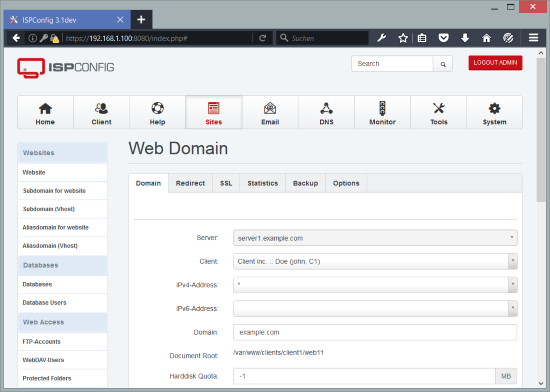Click the Harddisk Quota field

pos(364,376)
